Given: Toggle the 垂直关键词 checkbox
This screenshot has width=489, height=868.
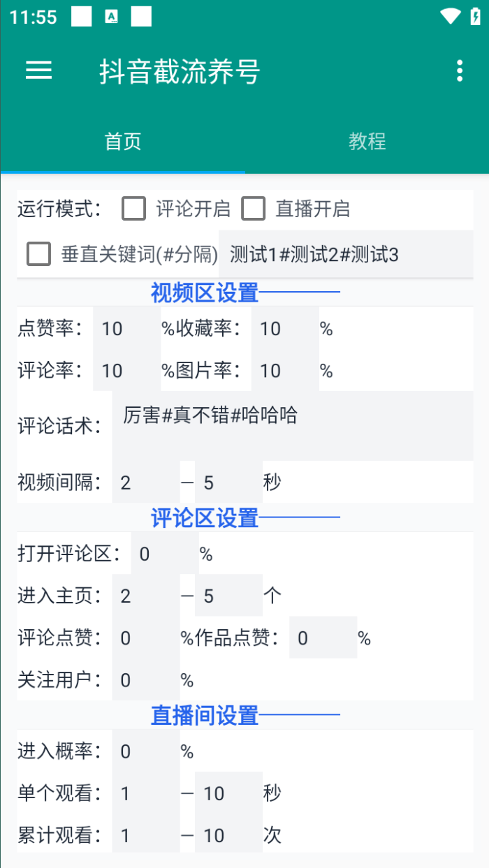Looking at the screenshot, I should [x=38, y=254].
